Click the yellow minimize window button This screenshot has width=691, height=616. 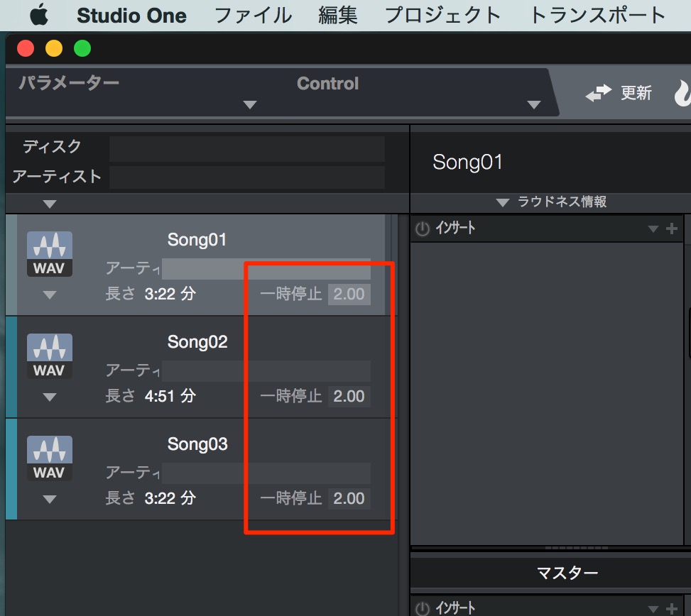point(54,48)
